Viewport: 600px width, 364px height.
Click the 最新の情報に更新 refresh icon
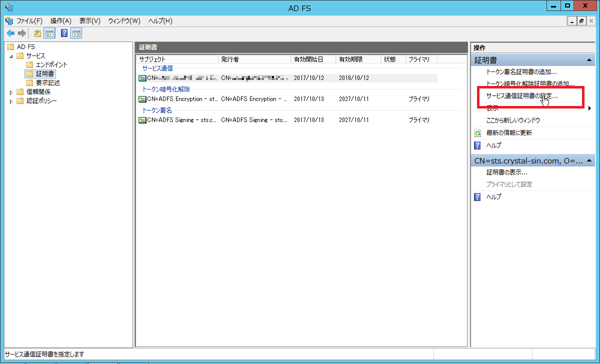pyautogui.click(x=477, y=133)
